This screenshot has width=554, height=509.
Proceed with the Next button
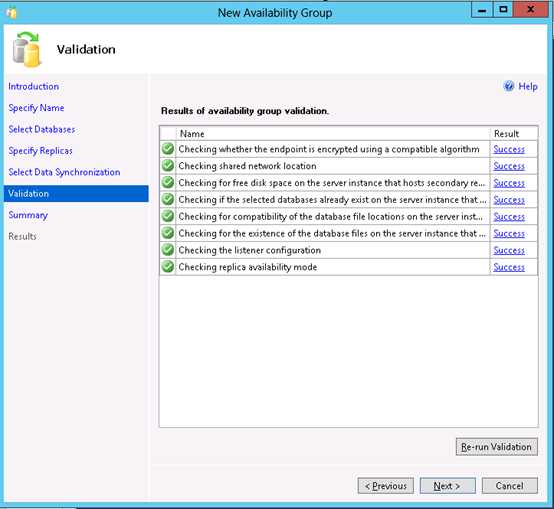pyautogui.click(x=448, y=486)
